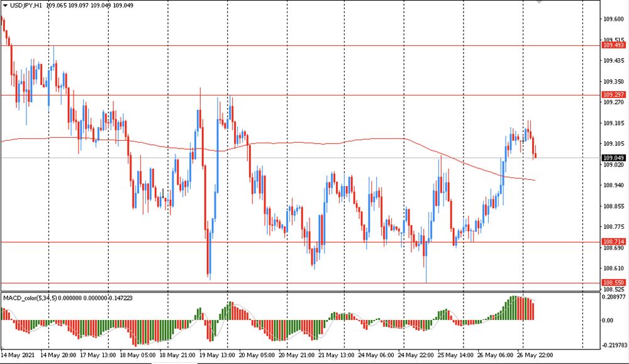Select the red 108.550 price level tag
Image resolution: width=629 pixels, height=364 pixels.
(613, 283)
